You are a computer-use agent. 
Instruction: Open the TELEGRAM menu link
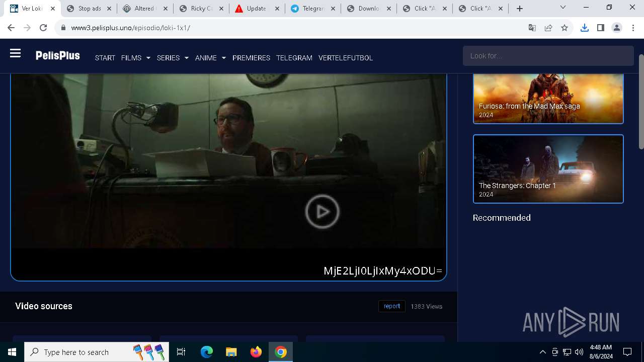294,58
